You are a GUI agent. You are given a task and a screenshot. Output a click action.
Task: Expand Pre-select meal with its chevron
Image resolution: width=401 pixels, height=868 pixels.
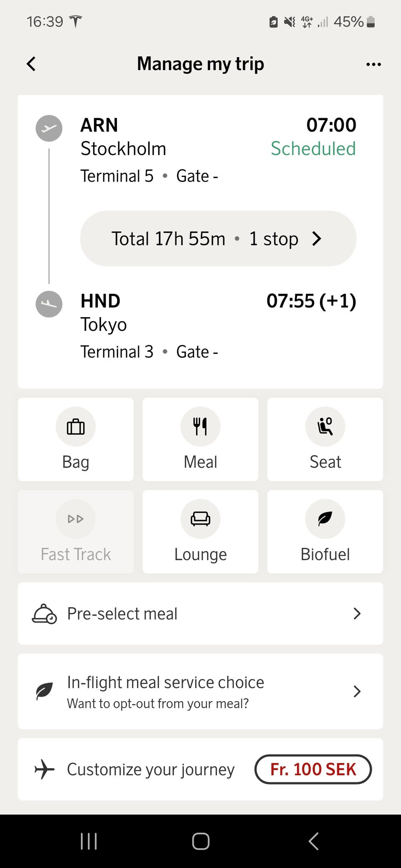tap(357, 613)
